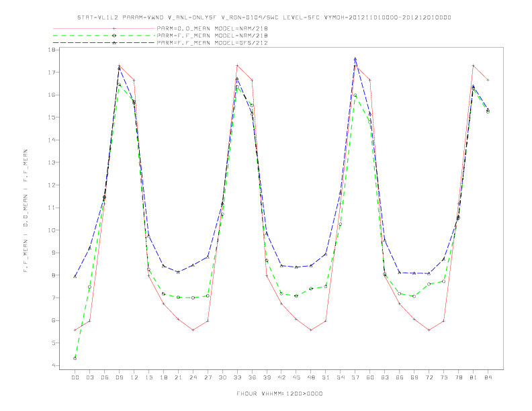Click x-axis forecast hour label 81
Screen dimensions: 532x411
tap(474, 377)
